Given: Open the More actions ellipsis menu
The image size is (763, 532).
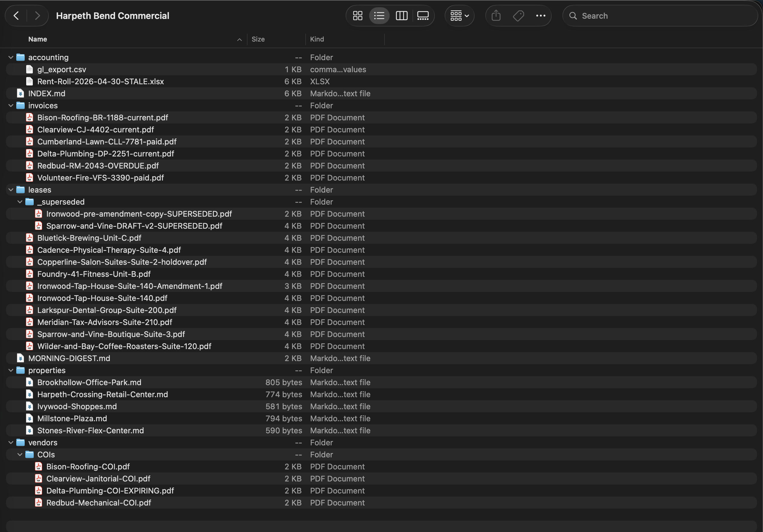Looking at the screenshot, I should [x=541, y=16].
